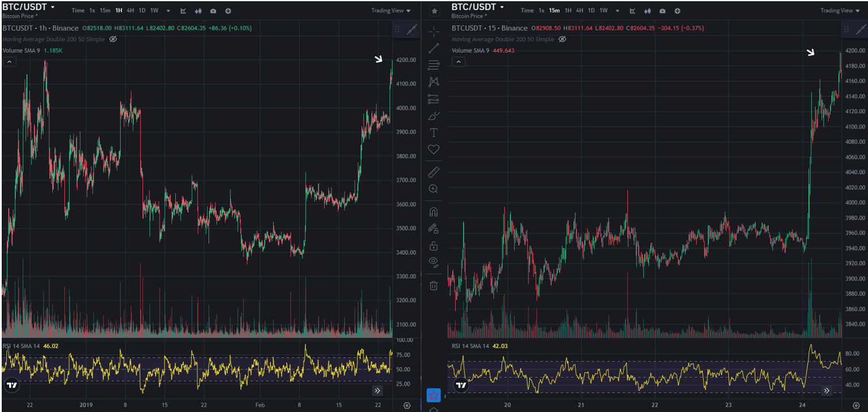868x412 pixels.
Task: Open the Fibonacci retracement tool
Action: point(434,66)
